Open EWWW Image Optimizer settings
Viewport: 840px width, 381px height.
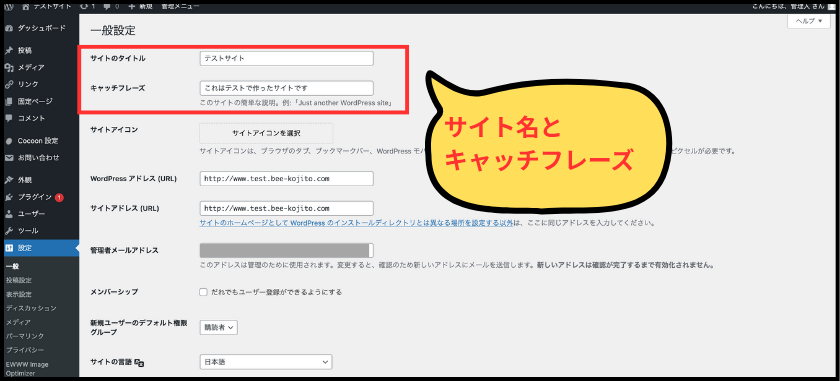coord(27,369)
